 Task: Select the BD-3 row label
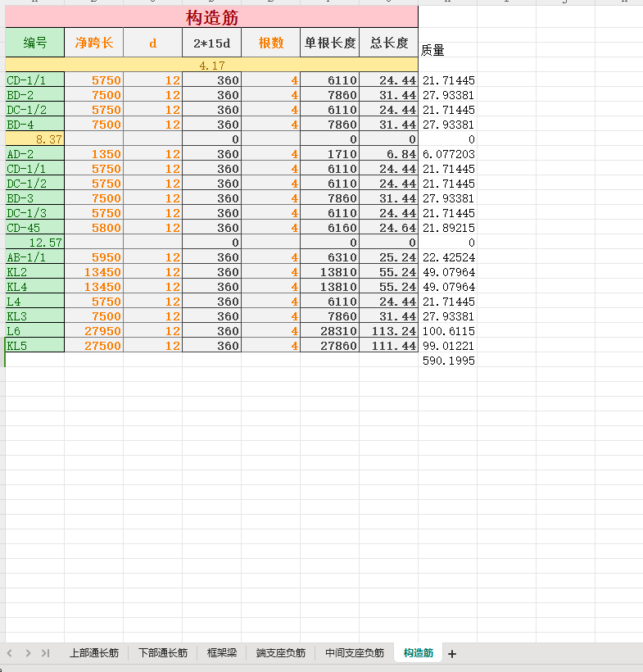coord(34,198)
